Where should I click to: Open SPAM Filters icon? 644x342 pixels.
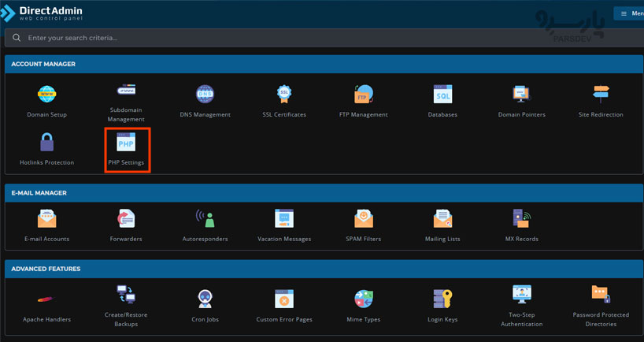coord(364,219)
